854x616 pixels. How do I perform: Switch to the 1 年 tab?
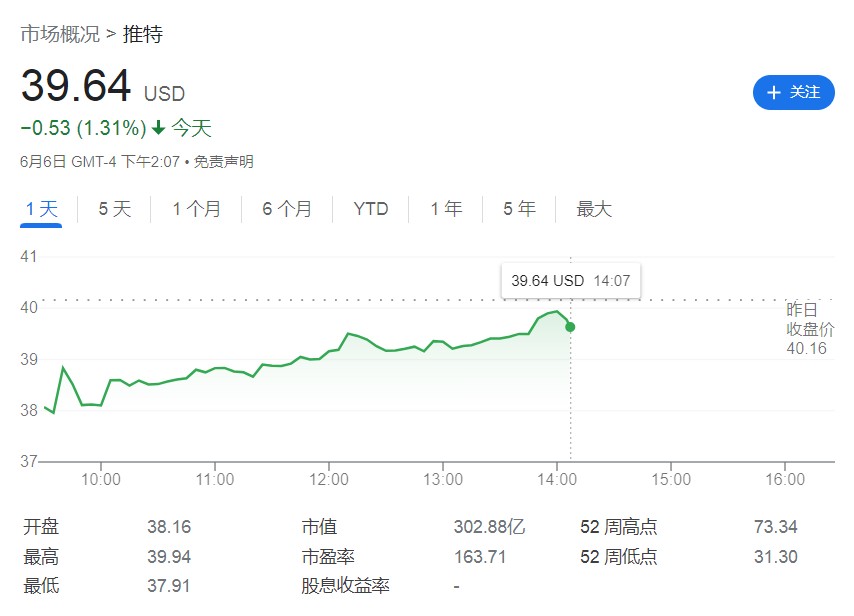click(446, 209)
